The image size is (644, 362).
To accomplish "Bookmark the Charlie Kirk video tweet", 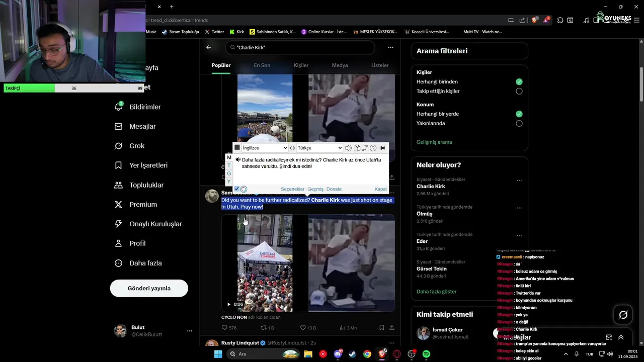I will [382, 328].
